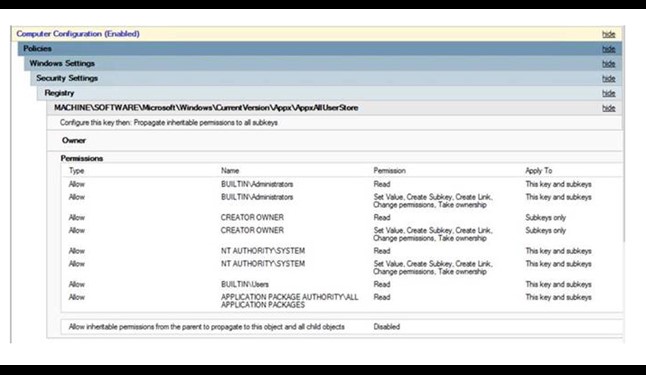
Task: Select the Computer Configuration (Enabled) heading
Action: point(78,34)
